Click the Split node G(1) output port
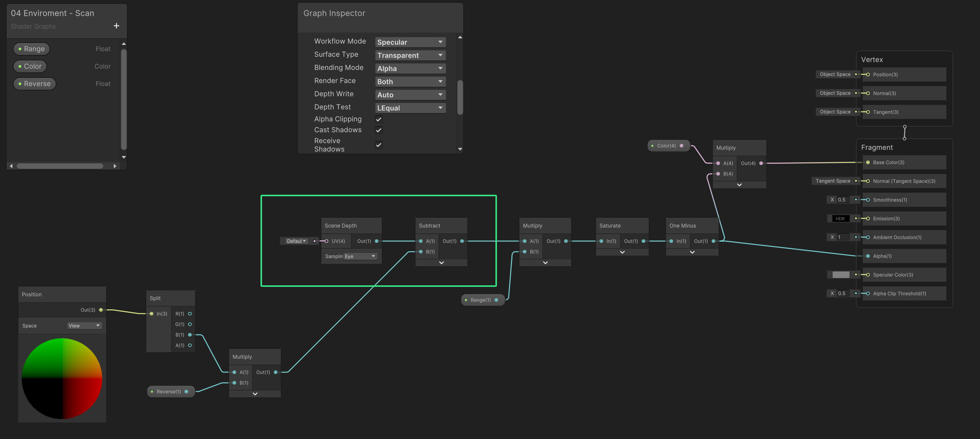 pyautogui.click(x=190, y=324)
